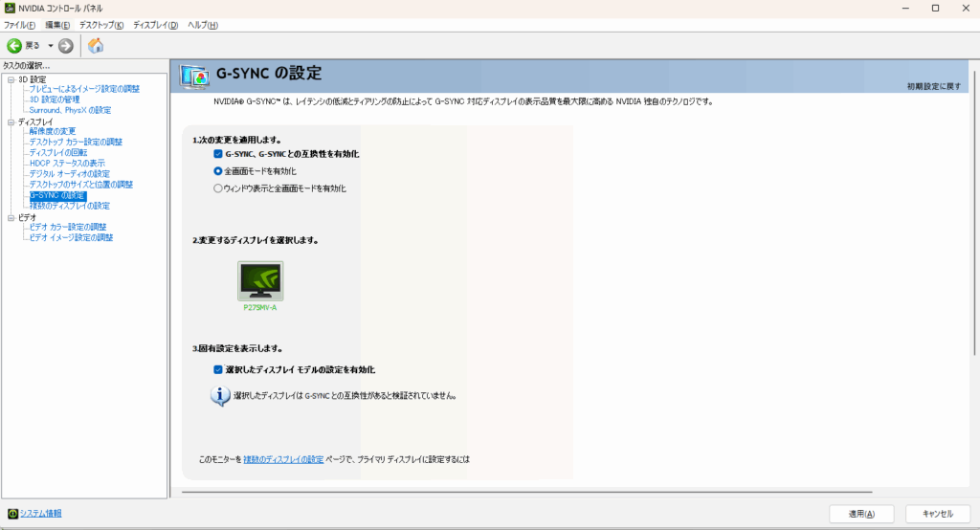Screen dimensions: 980x530
Task: Open デスクトップ カラー設定の調整 tree item
Action: [x=76, y=142]
